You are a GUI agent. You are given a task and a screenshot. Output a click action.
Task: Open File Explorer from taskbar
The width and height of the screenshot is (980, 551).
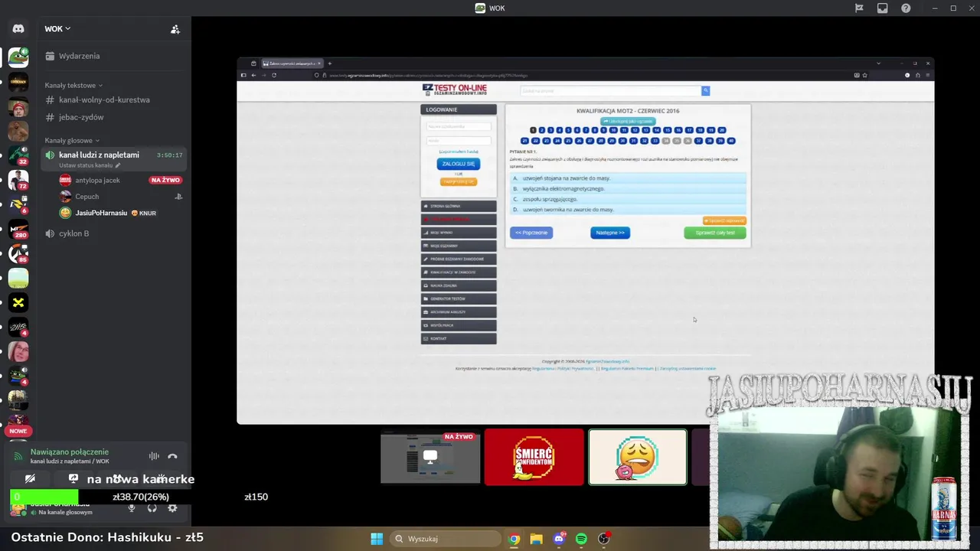pos(537,539)
